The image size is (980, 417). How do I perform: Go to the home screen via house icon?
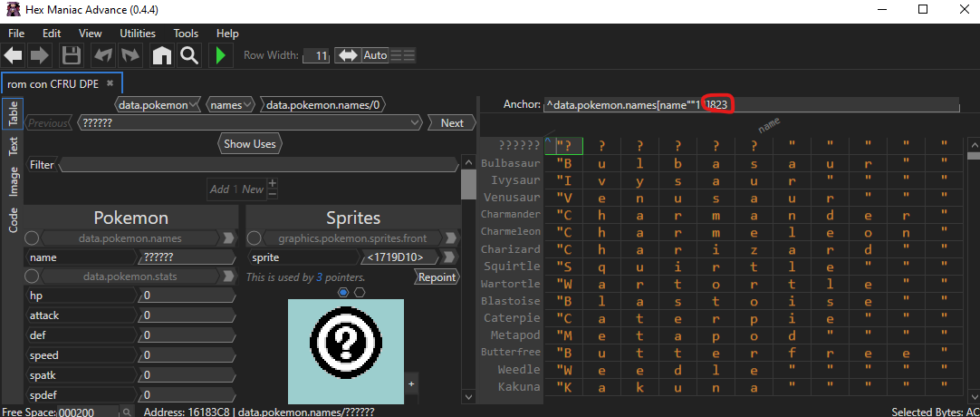(162, 56)
